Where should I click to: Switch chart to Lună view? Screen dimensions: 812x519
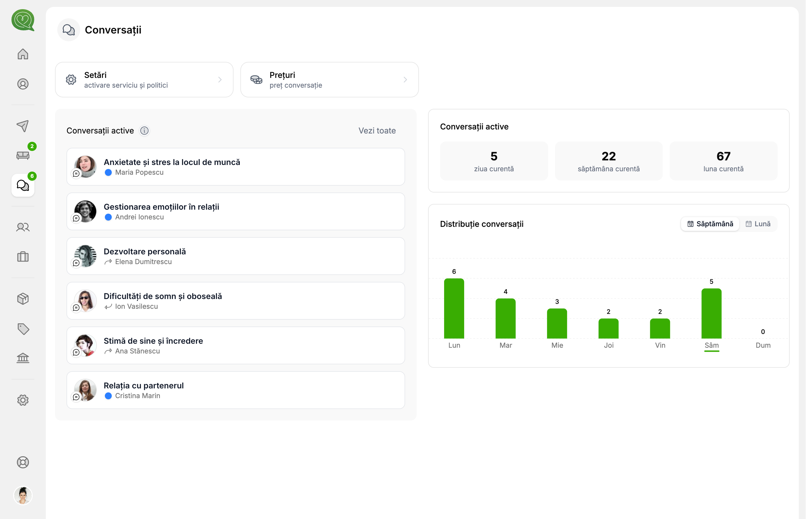(758, 224)
